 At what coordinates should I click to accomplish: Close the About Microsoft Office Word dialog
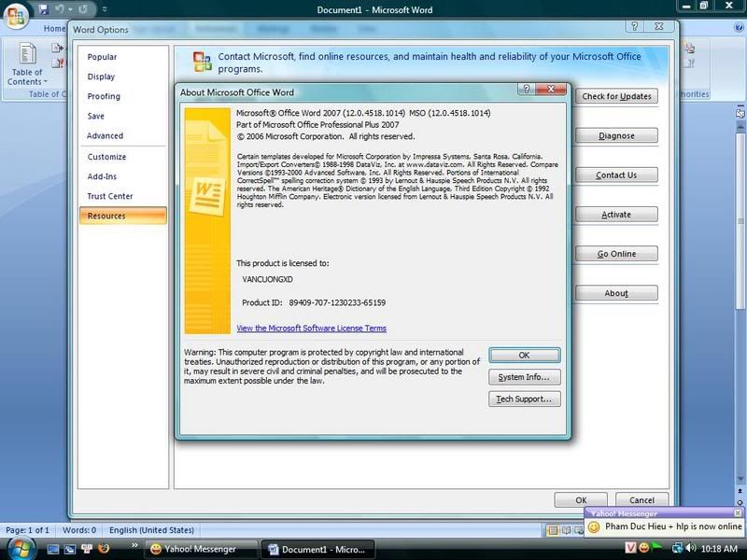pos(551,89)
